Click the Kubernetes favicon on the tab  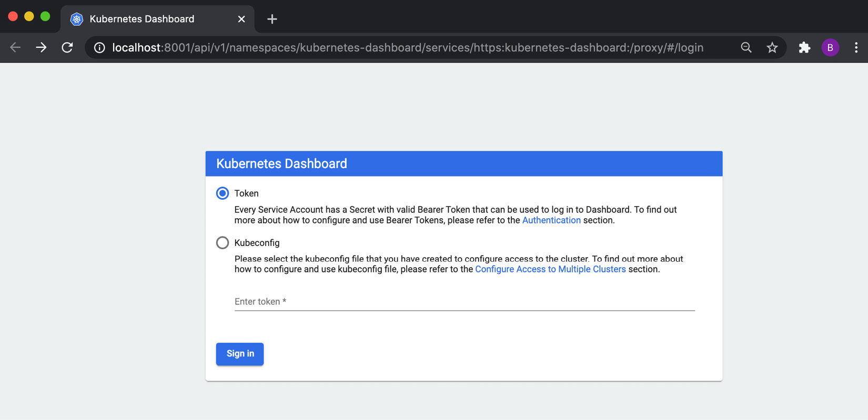[x=77, y=19]
